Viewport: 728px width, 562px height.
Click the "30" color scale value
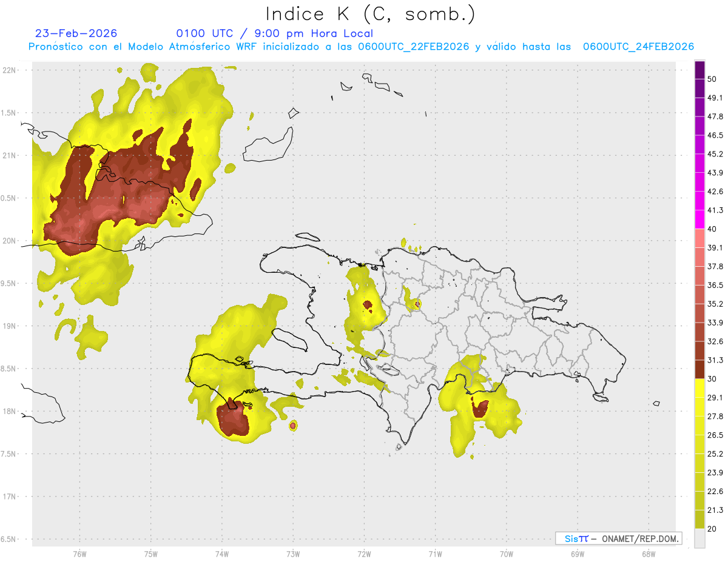tap(712, 379)
